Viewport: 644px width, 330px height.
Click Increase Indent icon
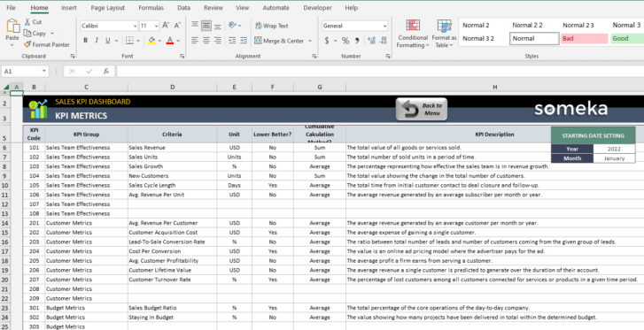[244, 41]
